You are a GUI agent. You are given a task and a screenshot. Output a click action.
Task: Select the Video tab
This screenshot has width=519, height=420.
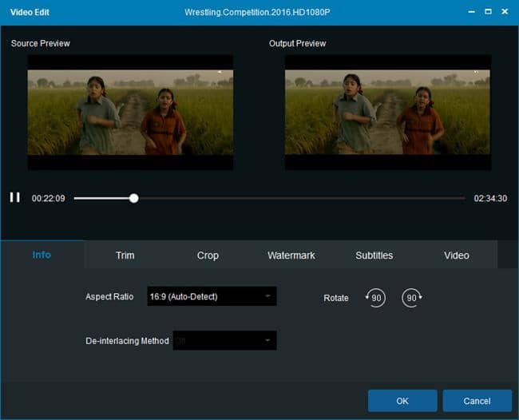coord(457,256)
